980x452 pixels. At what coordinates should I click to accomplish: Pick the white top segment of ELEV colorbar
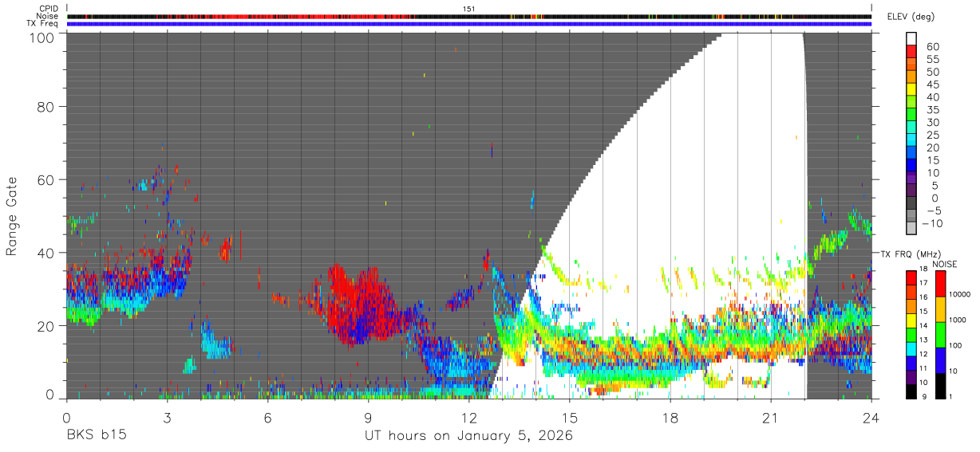911,37
